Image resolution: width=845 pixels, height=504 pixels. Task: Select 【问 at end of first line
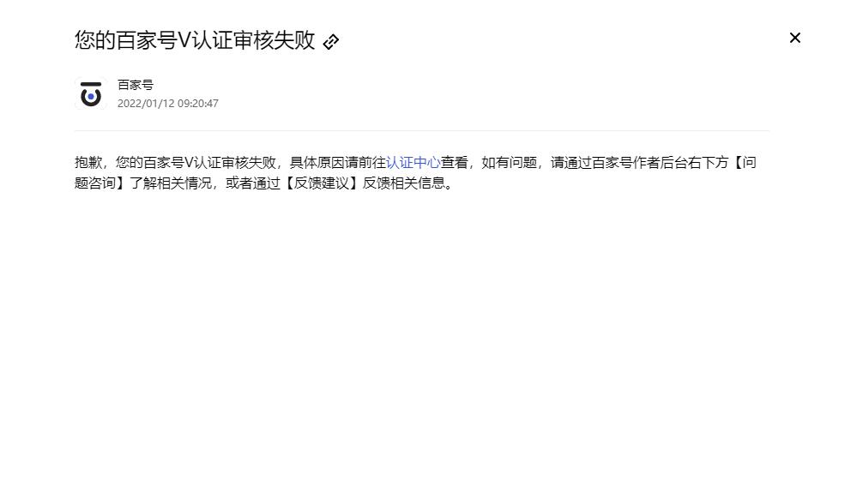coord(743,162)
